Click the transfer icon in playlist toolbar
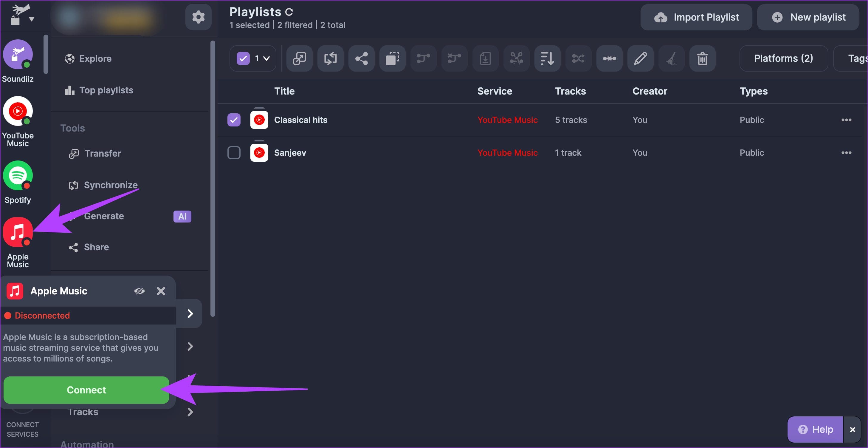 tap(299, 58)
